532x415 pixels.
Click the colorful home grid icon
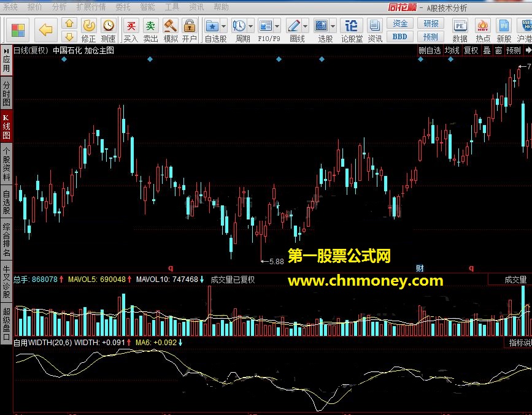point(18,30)
